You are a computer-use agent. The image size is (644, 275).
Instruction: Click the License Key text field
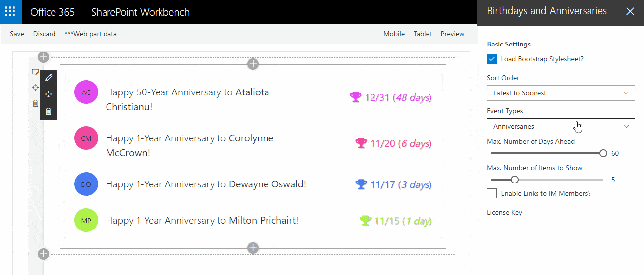pyautogui.click(x=560, y=228)
